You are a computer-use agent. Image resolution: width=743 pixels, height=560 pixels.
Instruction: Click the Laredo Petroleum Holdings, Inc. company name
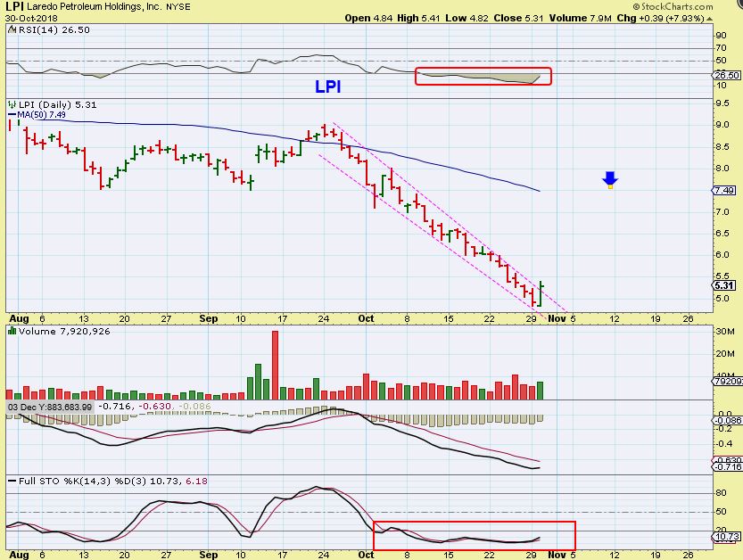[x=95, y=7]
